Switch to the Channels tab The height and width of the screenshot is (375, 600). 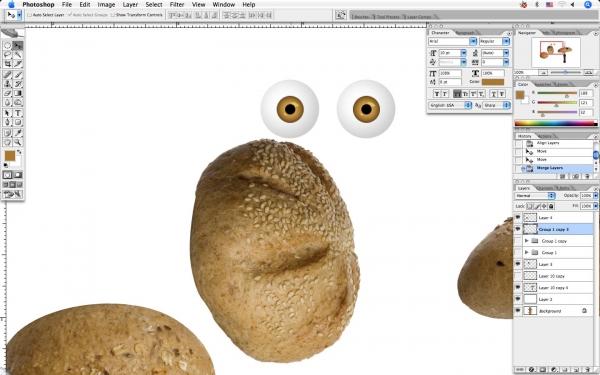pos(545,188)
